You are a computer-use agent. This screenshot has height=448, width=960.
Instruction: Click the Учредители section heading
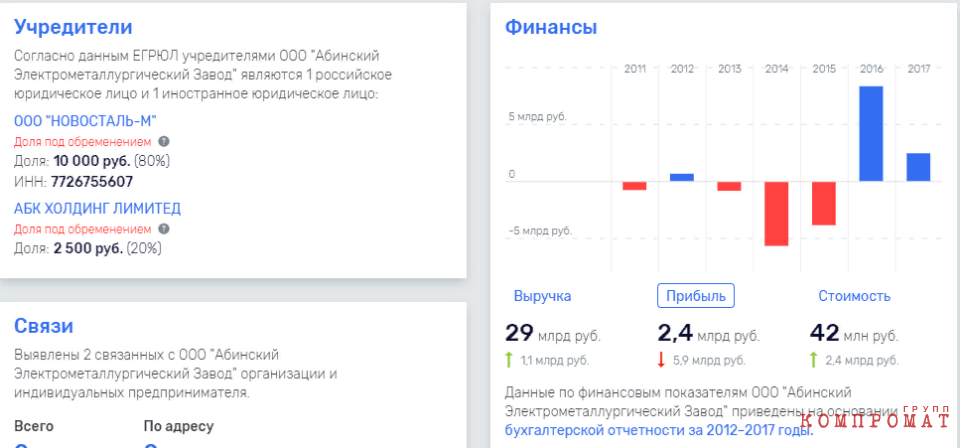click(73, 27)
